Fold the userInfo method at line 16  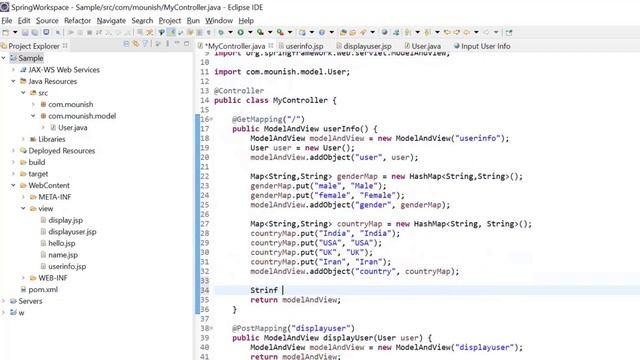point(211,119)
